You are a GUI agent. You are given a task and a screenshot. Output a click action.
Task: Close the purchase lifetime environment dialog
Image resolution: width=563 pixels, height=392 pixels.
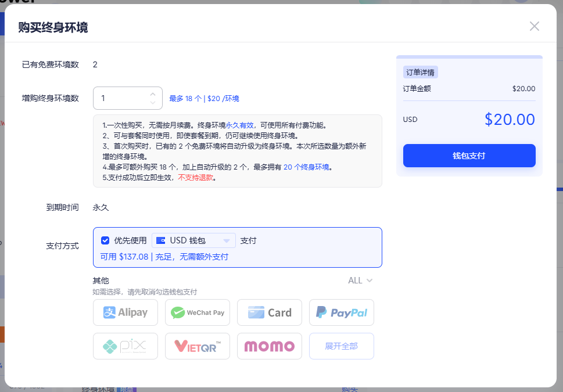click(x=535, y=26)
